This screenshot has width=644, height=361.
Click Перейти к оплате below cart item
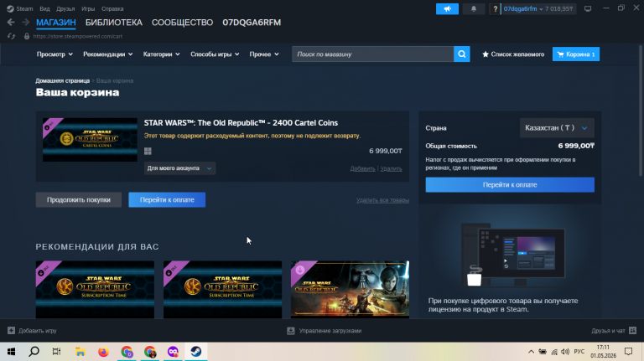(167, 200)
